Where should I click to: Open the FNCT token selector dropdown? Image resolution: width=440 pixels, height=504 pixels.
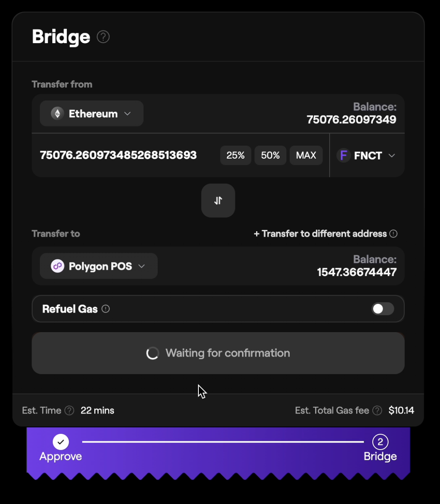[367, 156]
